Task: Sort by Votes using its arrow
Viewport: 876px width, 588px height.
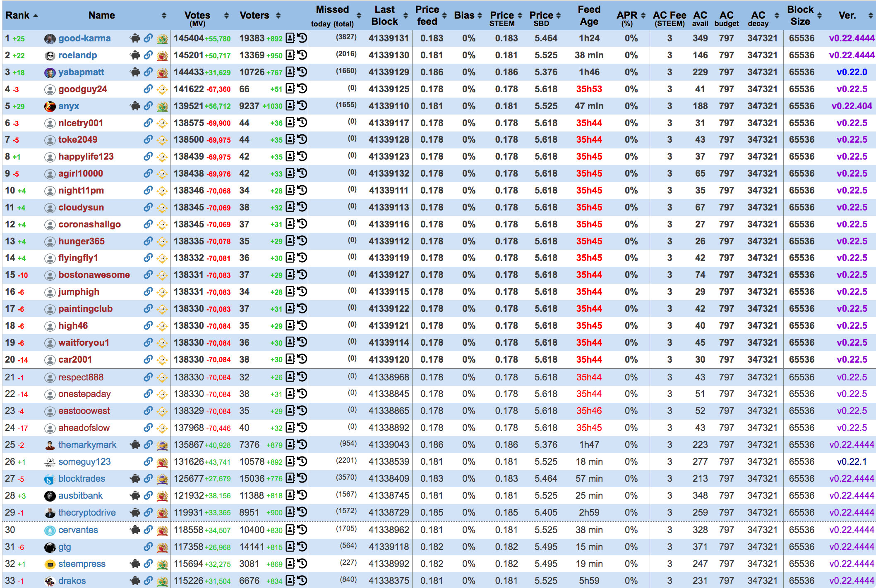Action: 226,15
